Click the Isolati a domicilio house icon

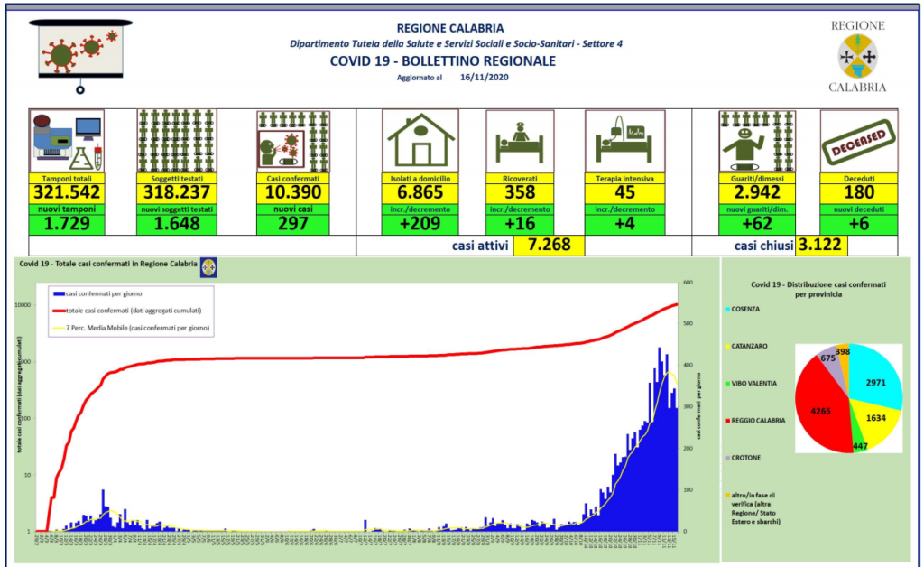pyautogui.click(x=420, y=141)
